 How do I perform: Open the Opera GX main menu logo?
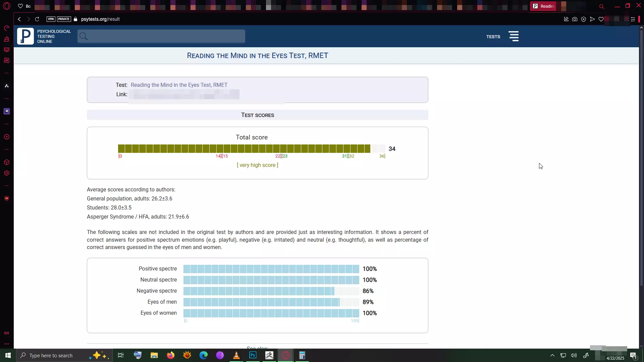tap(7, 6)
